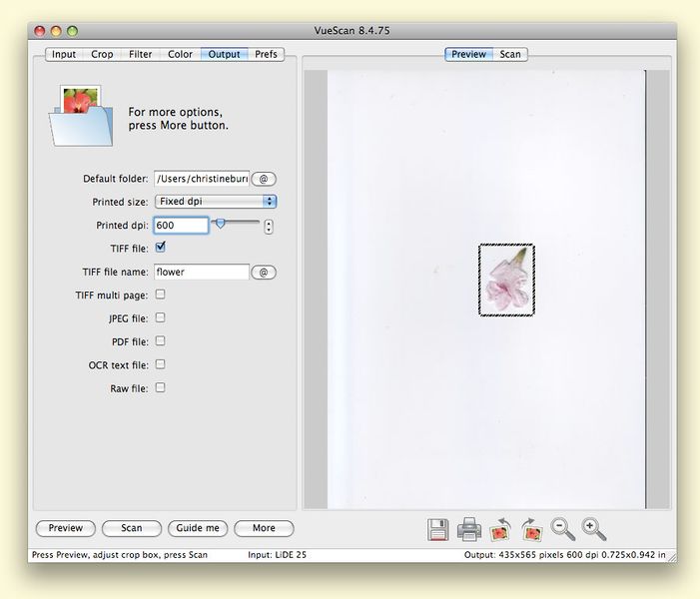The height and width of the screenshot is (599, 700).
Task: Rotate image right using toolbar icon
Action: [531, 529]
